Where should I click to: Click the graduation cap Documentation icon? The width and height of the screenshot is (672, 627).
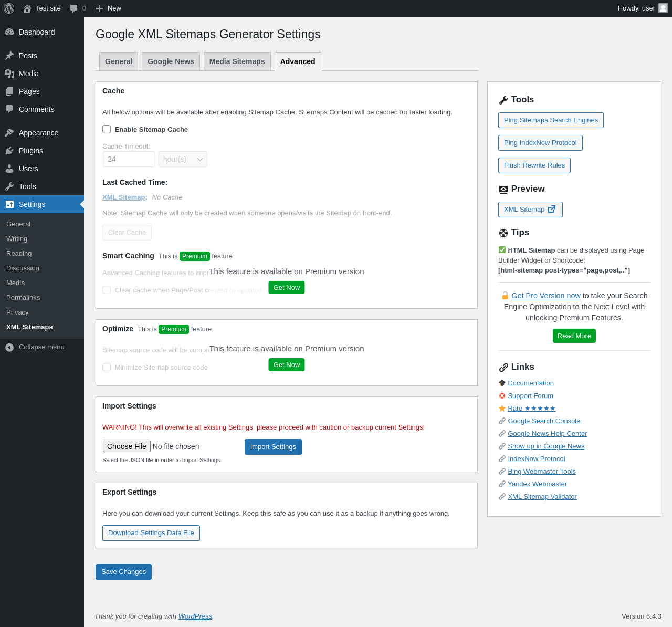[502, 383]
